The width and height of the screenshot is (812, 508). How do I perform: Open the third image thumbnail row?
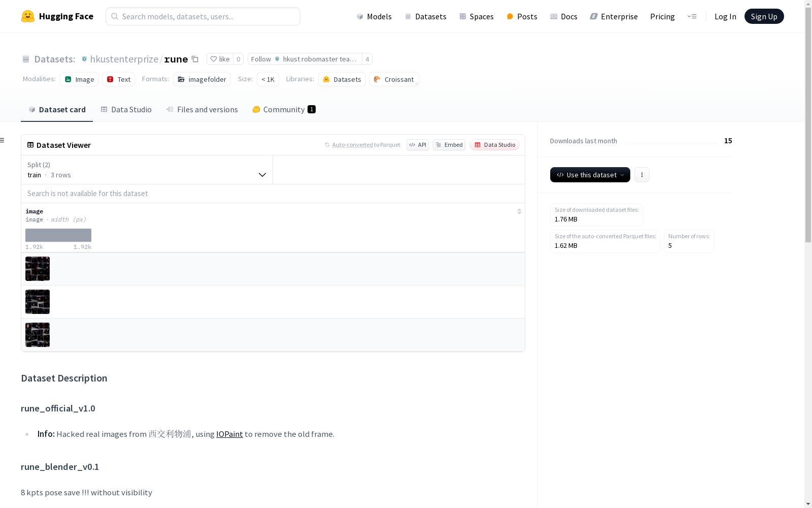(x=38, y=335)
